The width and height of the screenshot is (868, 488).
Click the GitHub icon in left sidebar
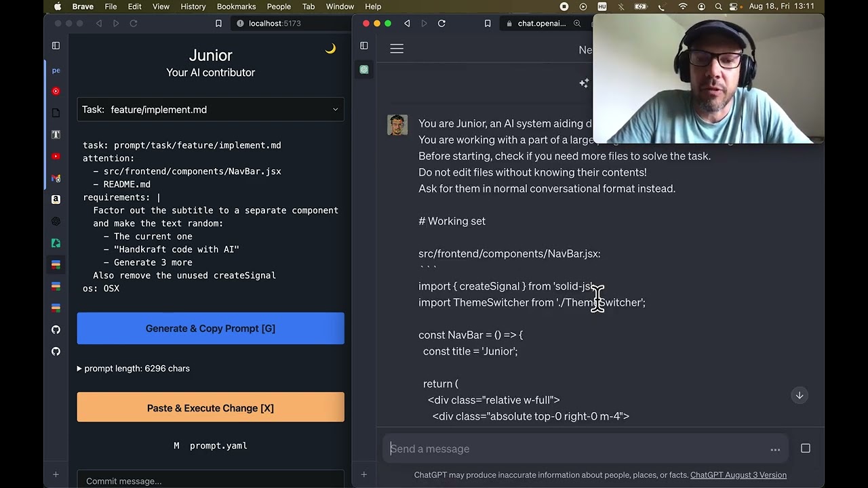click(x=56, y=329)
